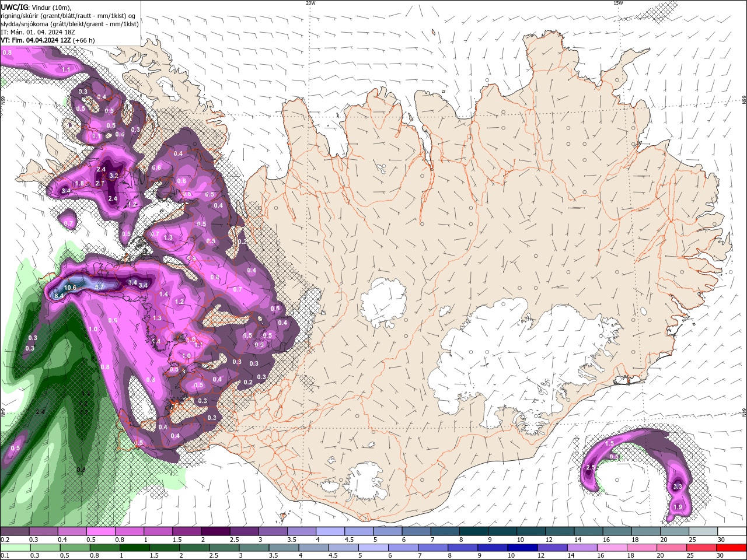Image resolution: width=747 pixels, height=560 pixels.
Task: Select the 5 light periwinkle swatch in rain legend
Action: (x=373, y=548)
